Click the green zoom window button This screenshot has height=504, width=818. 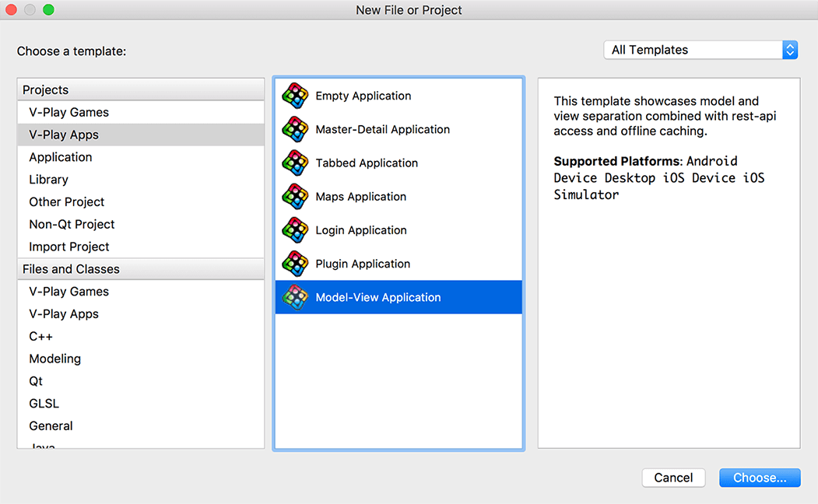pyautogui.click(x=48, y=9)
